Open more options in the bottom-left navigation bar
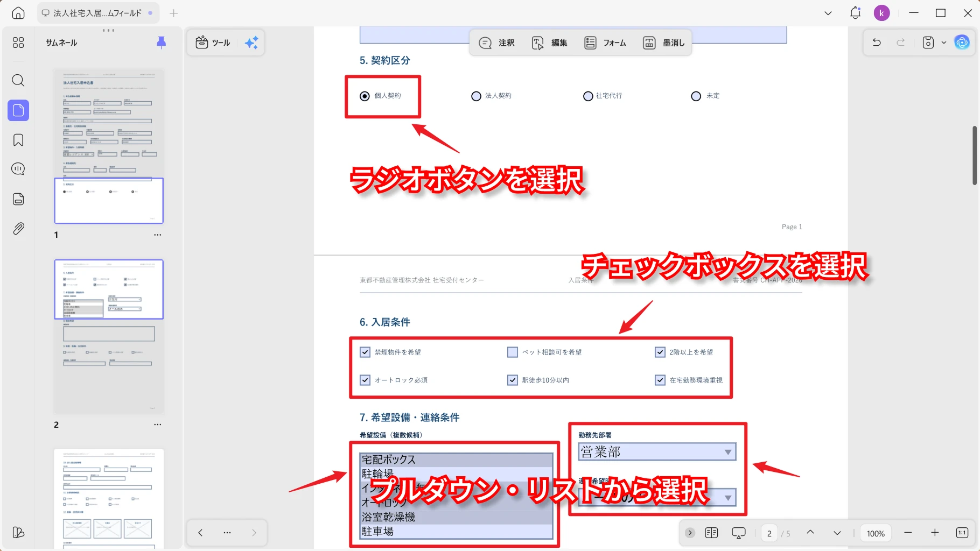This screenshot has width=980, height=551. pos(227,533)
